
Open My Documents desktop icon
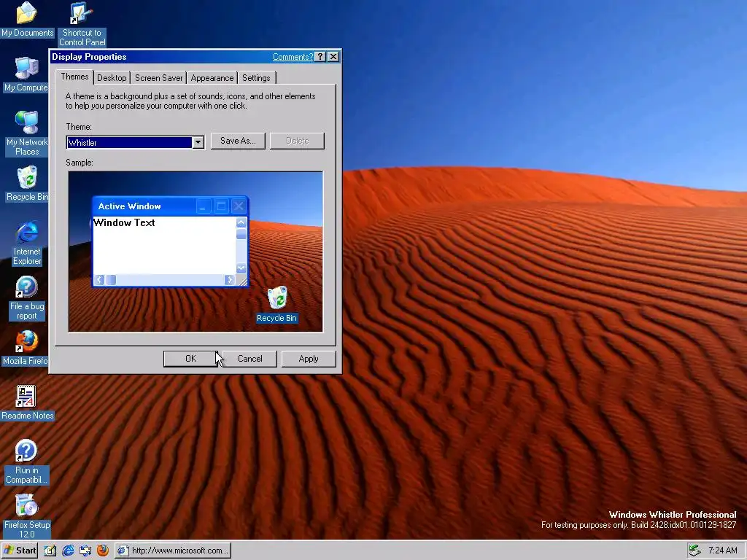point(27,20)
